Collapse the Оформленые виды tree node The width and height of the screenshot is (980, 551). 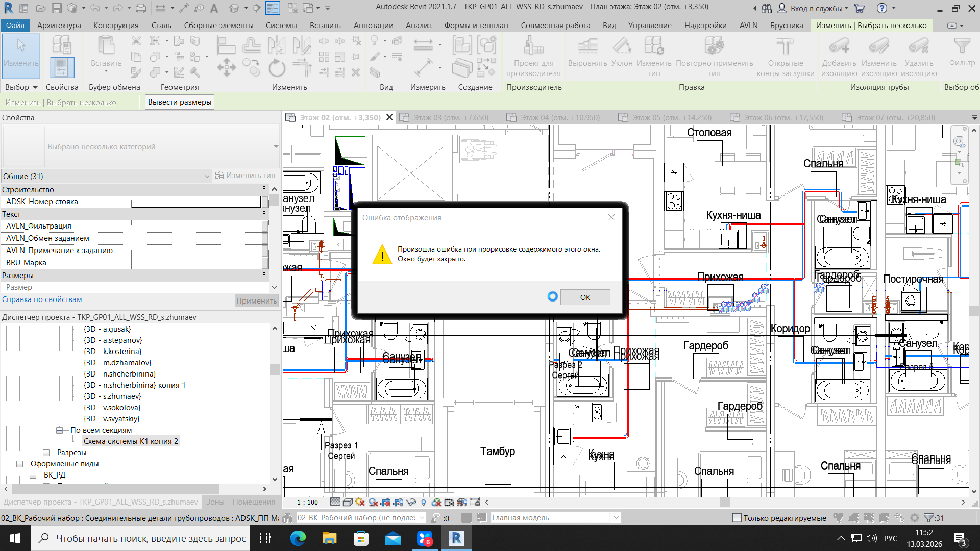20,464
